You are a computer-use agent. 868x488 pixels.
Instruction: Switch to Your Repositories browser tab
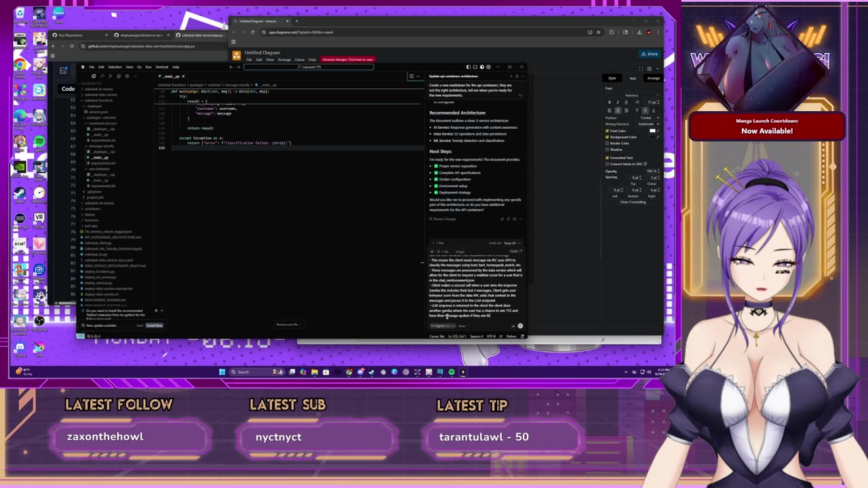pos(78,35)
